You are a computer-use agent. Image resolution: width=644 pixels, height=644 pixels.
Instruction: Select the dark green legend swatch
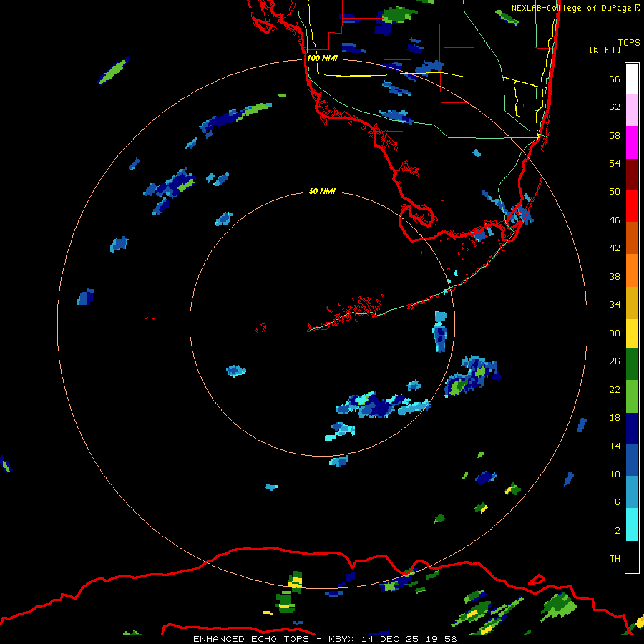click(x=632, y=364)
